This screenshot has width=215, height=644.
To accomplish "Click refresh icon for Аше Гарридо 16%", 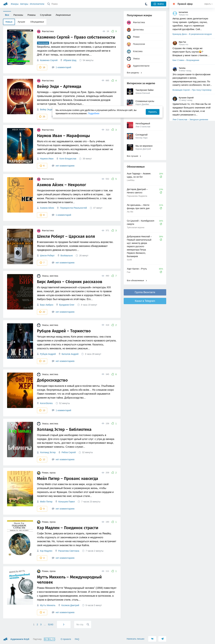I will pos(161,177).
